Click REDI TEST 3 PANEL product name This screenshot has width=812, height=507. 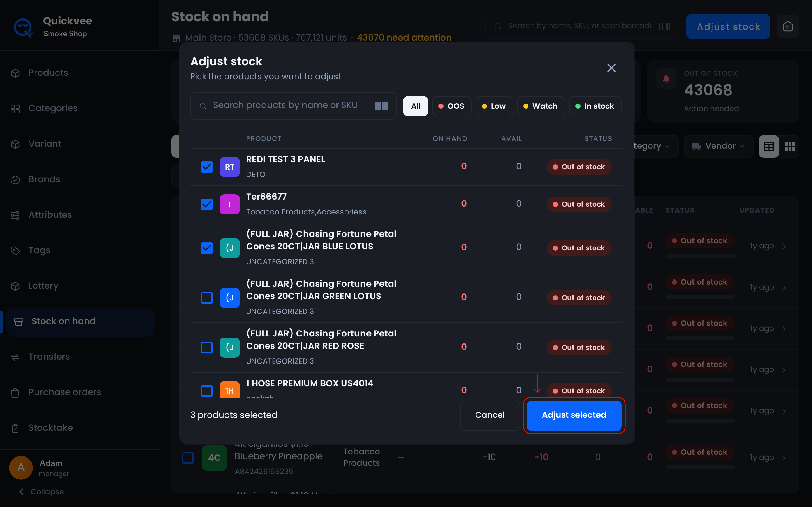click(285, 159)
